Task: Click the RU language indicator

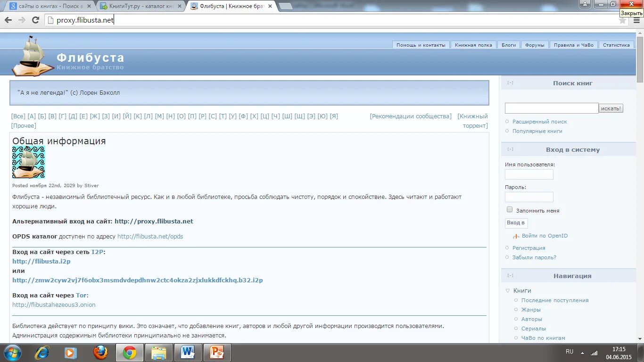Action: click(570, 352)
